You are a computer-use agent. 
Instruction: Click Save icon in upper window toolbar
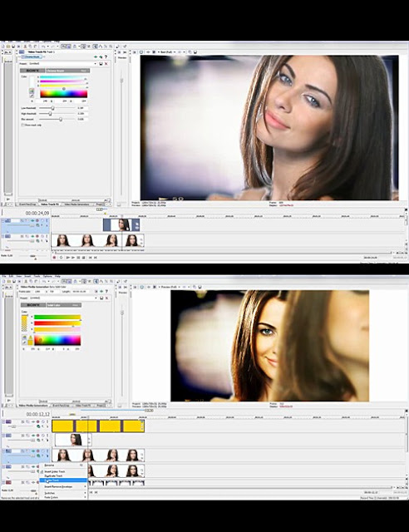pyautogui.click(x=13, y=47)
